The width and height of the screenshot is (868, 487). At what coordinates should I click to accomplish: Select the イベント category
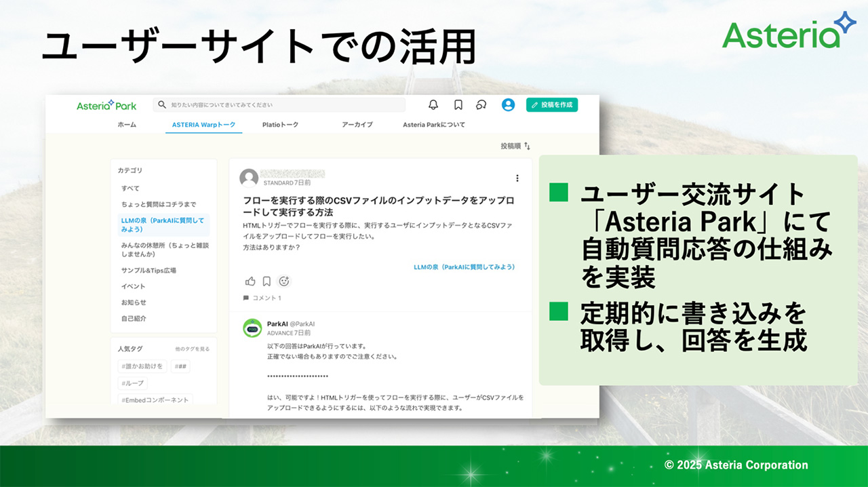(x=134, y=286)
